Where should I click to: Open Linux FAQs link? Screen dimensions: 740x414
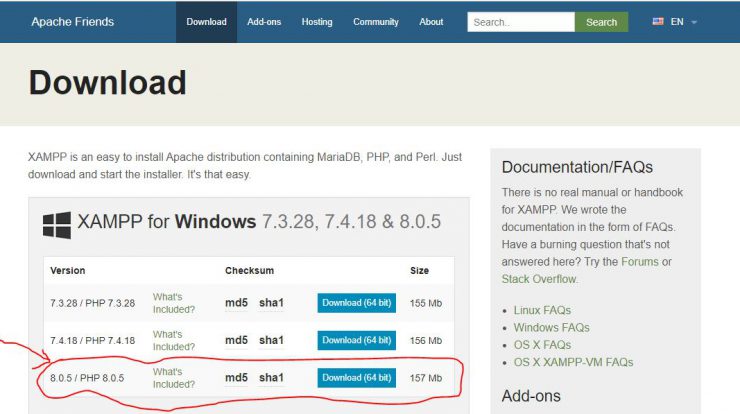pyautogui.click(x=542, y=310)
